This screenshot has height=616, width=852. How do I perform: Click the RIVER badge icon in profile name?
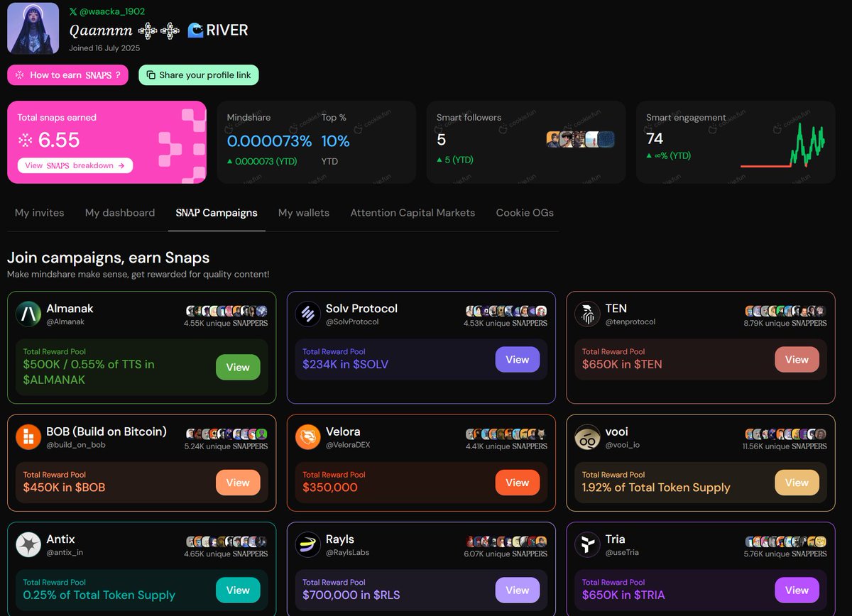pyautogui.click(x=195, y=31)
